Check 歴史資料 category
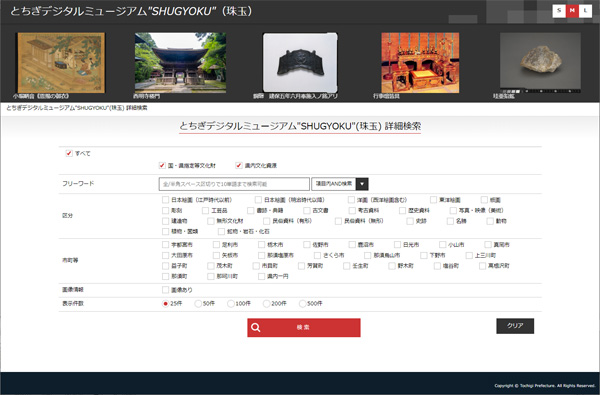This screenshot has width=600, height=395. click(x=402, y=211)
